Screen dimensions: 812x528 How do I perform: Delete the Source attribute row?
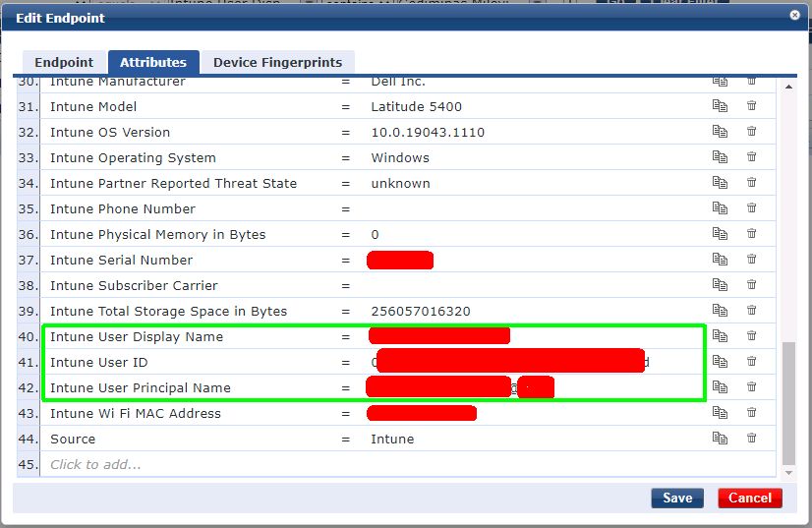[x=751, y=438]
